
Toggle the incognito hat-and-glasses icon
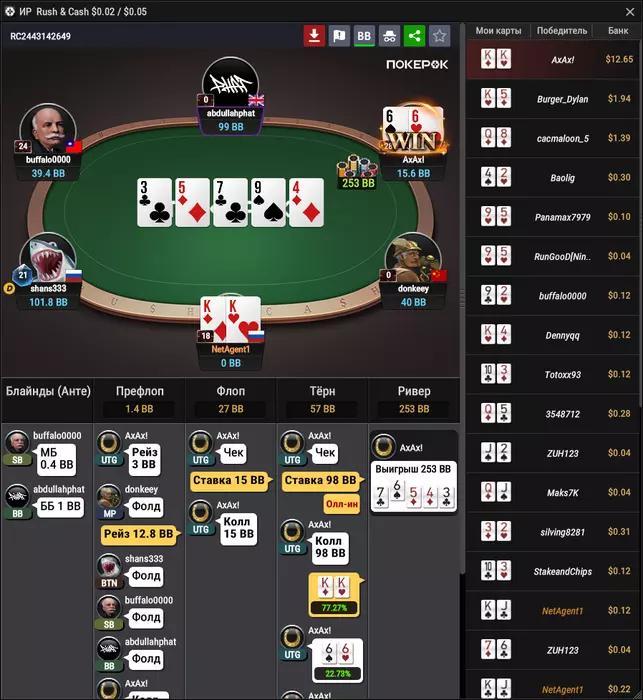(389, 36)
